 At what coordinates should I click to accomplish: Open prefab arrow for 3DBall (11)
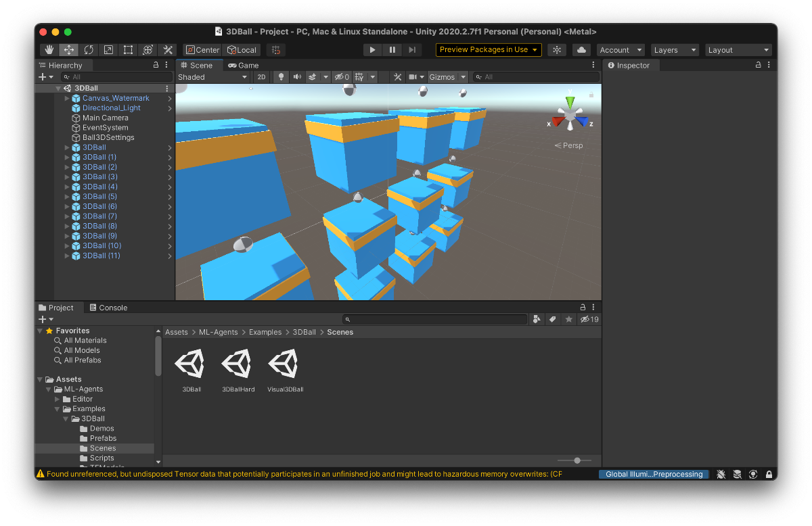click(x=170, y=256)
